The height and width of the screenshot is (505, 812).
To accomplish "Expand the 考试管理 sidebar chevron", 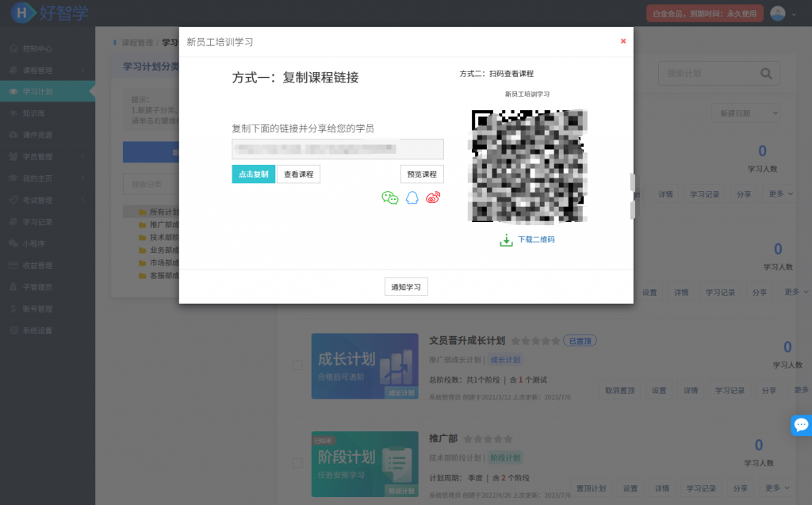I will click(82, 201).
